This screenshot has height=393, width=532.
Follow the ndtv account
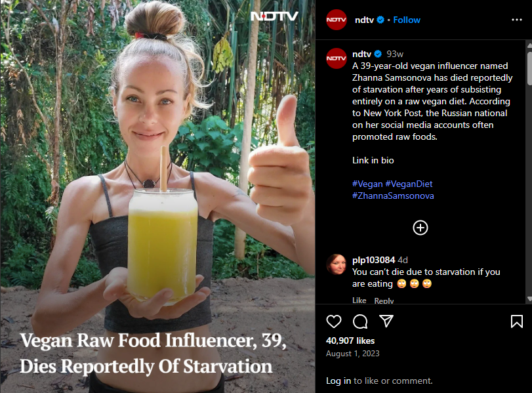407,20
